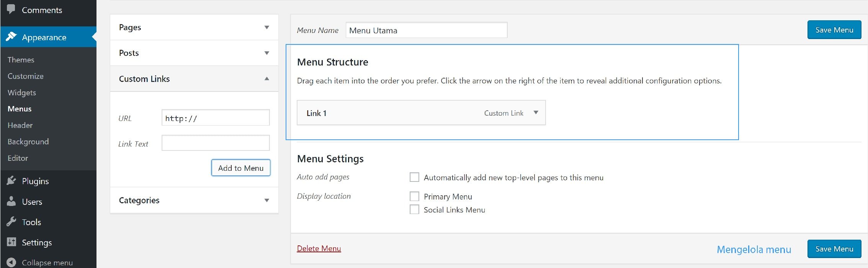Select the Link 1 menu item bar
Screen dimensions: 868x268
(421, 113)
